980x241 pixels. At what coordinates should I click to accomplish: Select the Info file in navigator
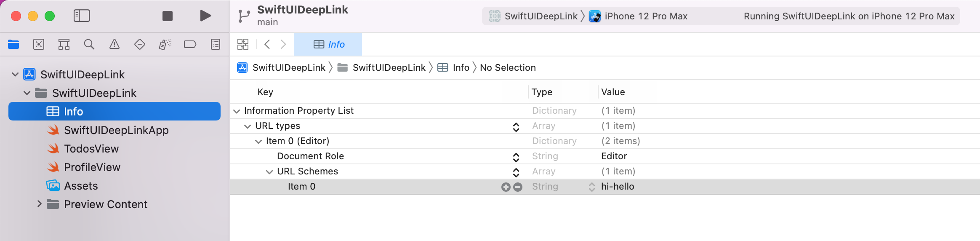click(x=115, y=111)
